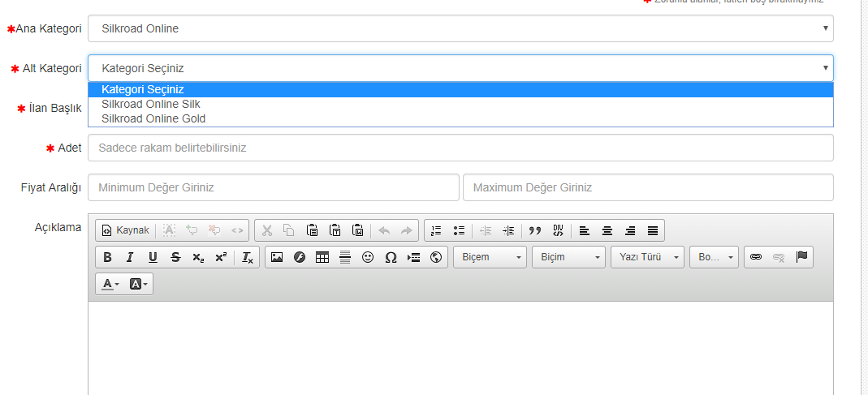
Task: Click the Minimum Değer Giriniz field
Action: pyautogui.click(x=274, y=187)
